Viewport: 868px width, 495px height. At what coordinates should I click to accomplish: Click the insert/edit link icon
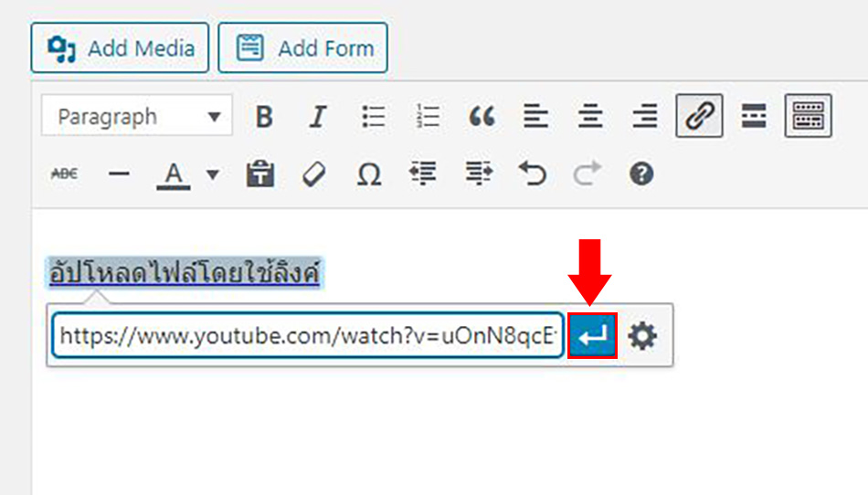[699, 116]
